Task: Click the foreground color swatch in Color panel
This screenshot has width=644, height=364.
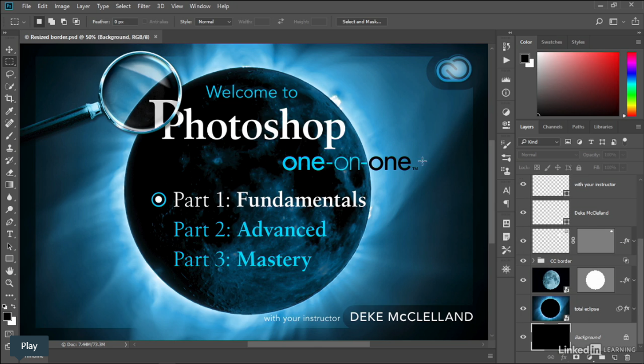Action: coord(524,58)
